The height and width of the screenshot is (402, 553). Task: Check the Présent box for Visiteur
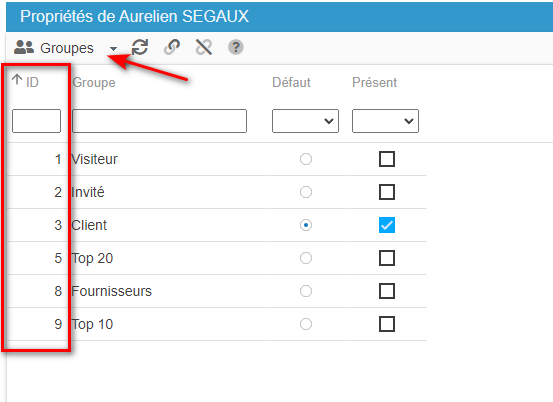(387, 159)
